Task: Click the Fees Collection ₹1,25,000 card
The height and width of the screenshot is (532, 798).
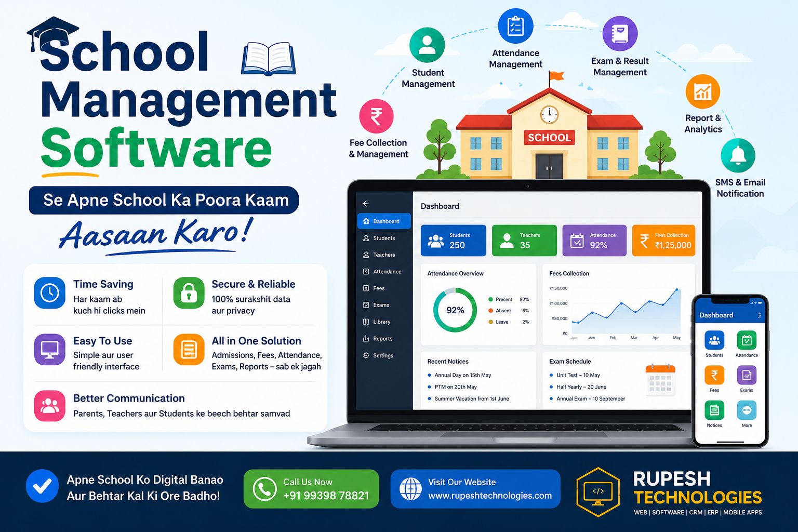Action: [x=664, y=241]
